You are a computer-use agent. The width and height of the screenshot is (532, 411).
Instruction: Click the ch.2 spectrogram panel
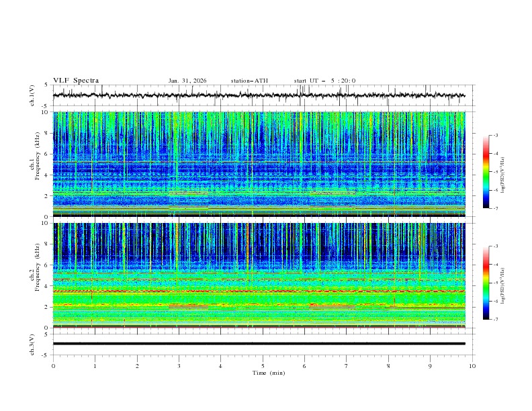pos(259,275)
